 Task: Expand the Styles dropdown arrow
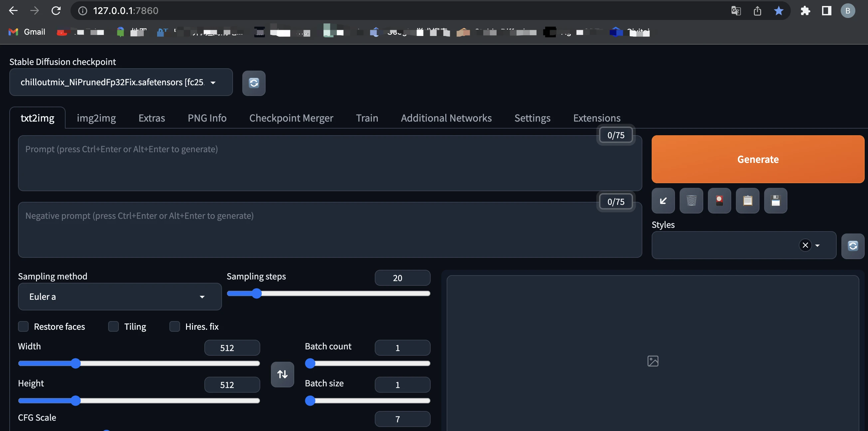click(x=817, y=245)
